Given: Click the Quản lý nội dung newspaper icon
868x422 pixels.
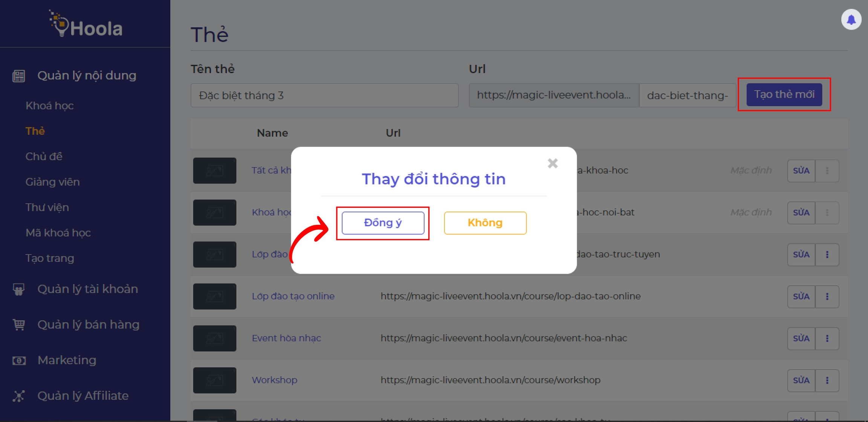Looking at the screenshot, I should pos(19,76).
